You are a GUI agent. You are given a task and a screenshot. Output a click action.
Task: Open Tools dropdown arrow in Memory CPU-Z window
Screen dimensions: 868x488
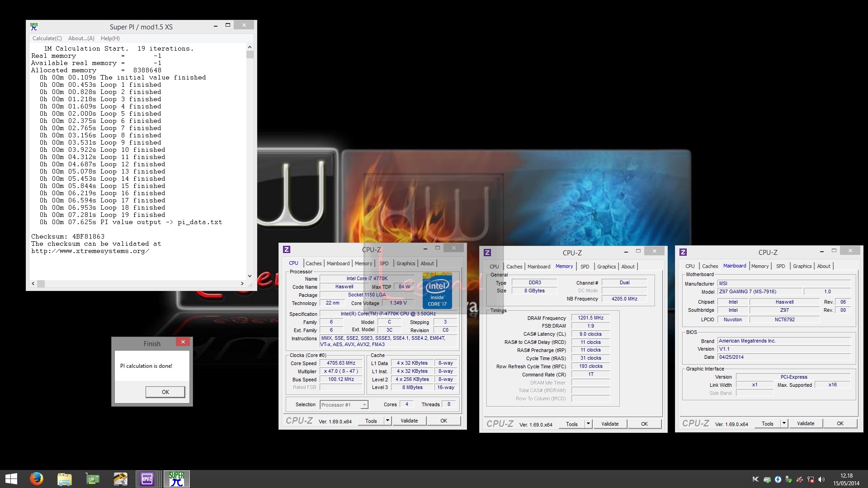588,424
